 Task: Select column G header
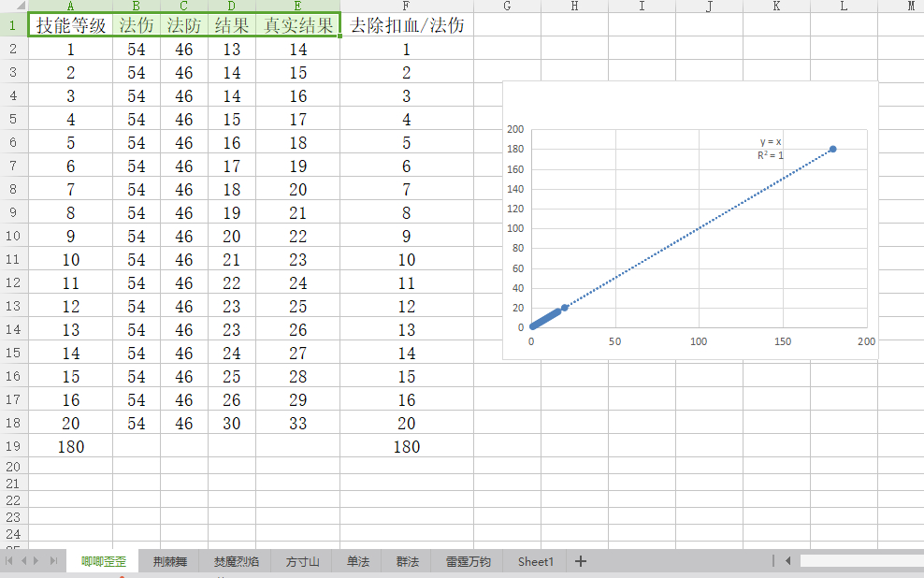(506, 6)
